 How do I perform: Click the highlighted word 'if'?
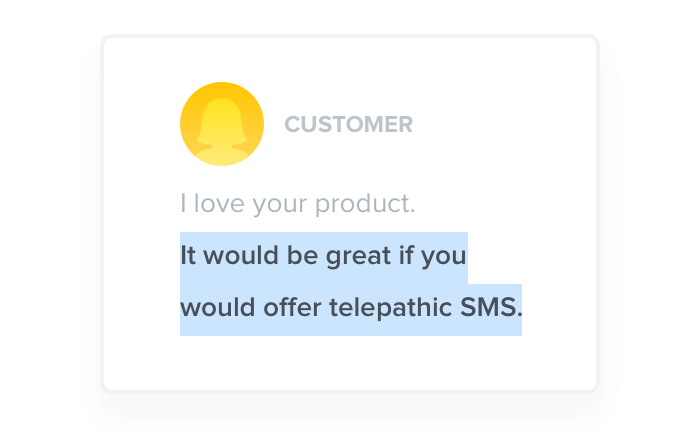pyautogui.click(x=406, y=255)
